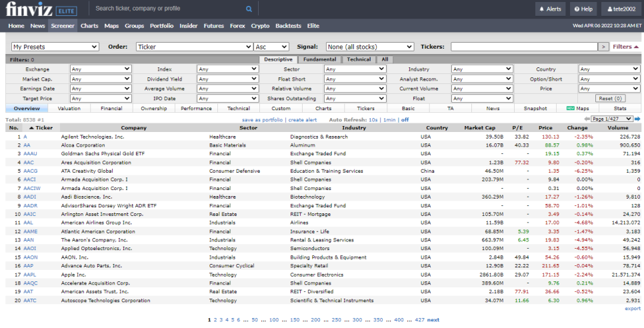Open the Maps menu item

111,26
